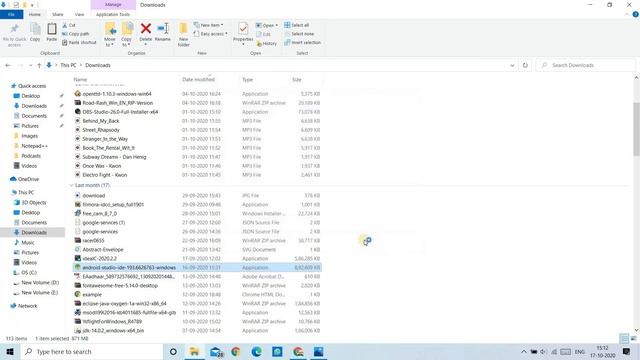Sort by the Size column header
The width and height of the screenshot is (640, 360).
pyautogui.click(x=296, y=80)
